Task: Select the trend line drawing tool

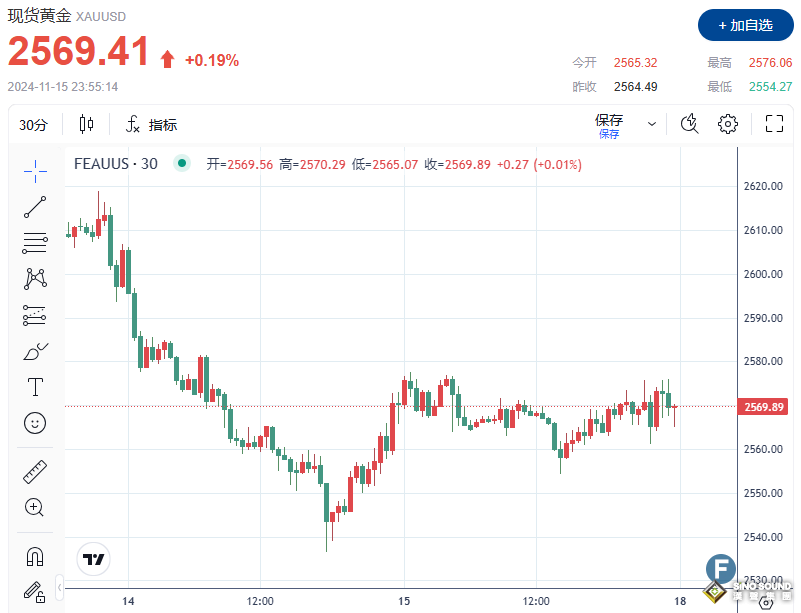Action: click(34, 206)
